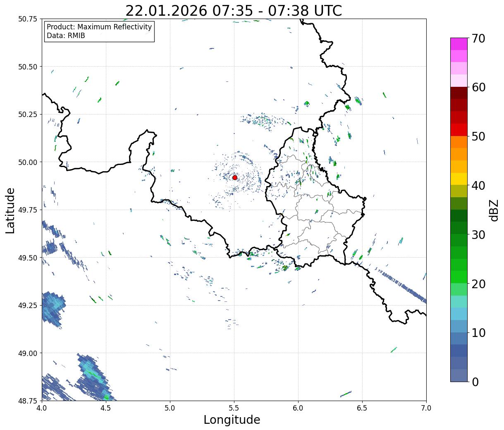The height and width of the screenshot is (430, 504).
Task: Click the 'Data: RMIB' label
Action: tap(66, 36)
